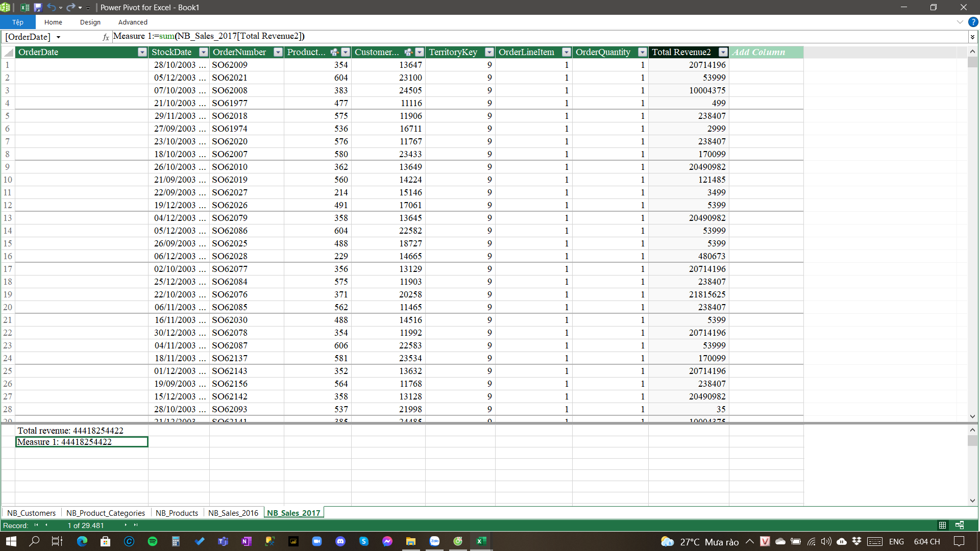Click the Help question mark icon
The width and height of the screenshot is (980, 551).
973,22
